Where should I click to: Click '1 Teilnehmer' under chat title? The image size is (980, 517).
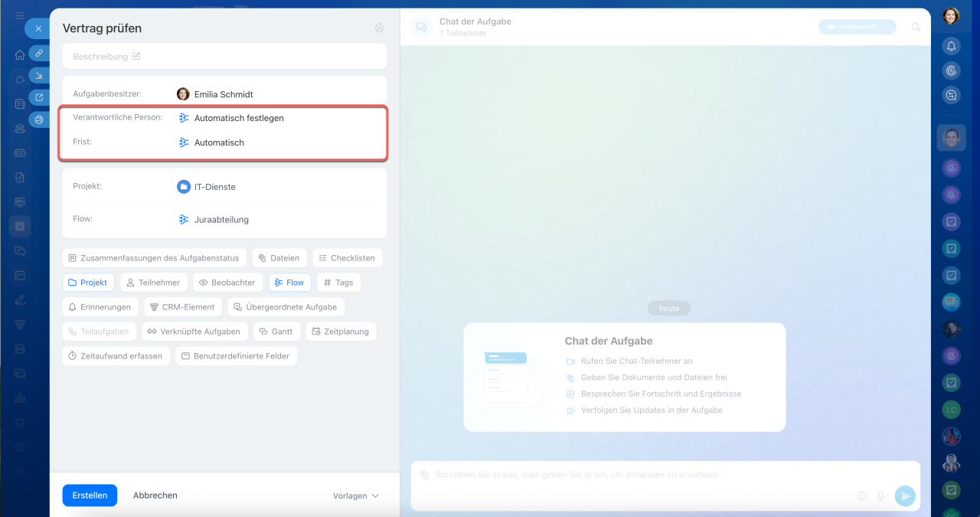(462, 34)
